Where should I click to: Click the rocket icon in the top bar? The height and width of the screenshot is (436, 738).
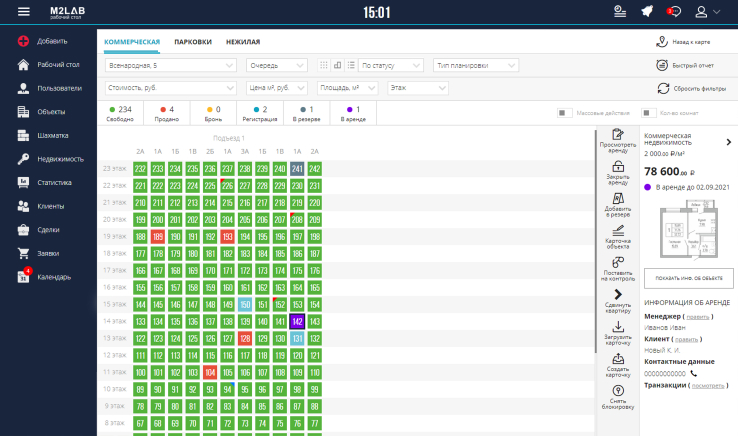647,12
